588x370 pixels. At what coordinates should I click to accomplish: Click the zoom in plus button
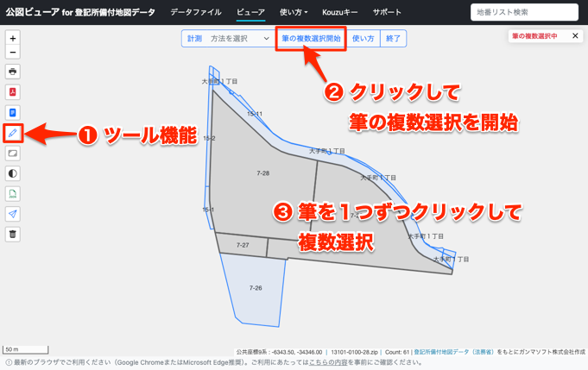point(12,39)
